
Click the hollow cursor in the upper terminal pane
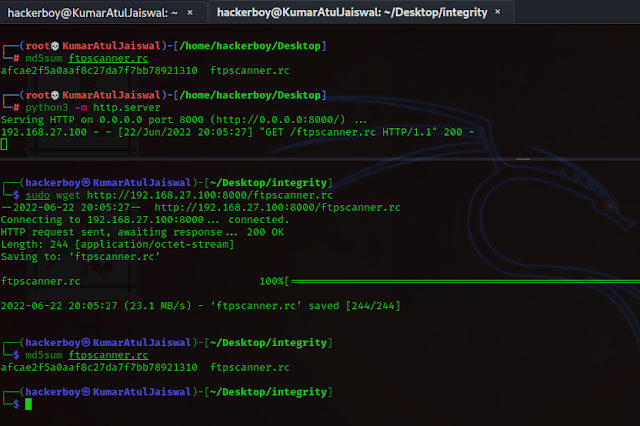pyautogui.click(x=4, y=144)
